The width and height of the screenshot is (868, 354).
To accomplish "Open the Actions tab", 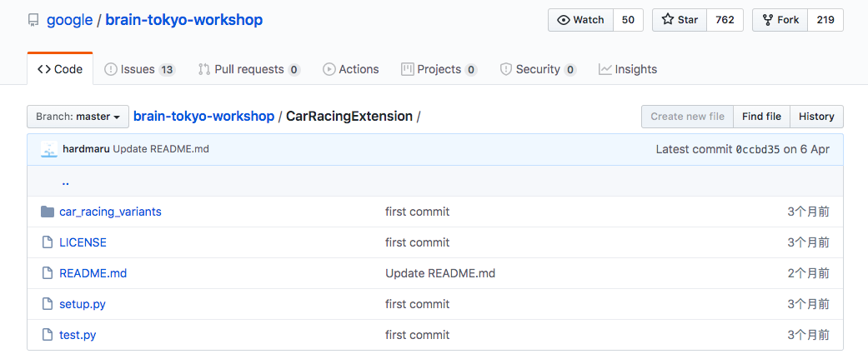I will coord(350,69).
